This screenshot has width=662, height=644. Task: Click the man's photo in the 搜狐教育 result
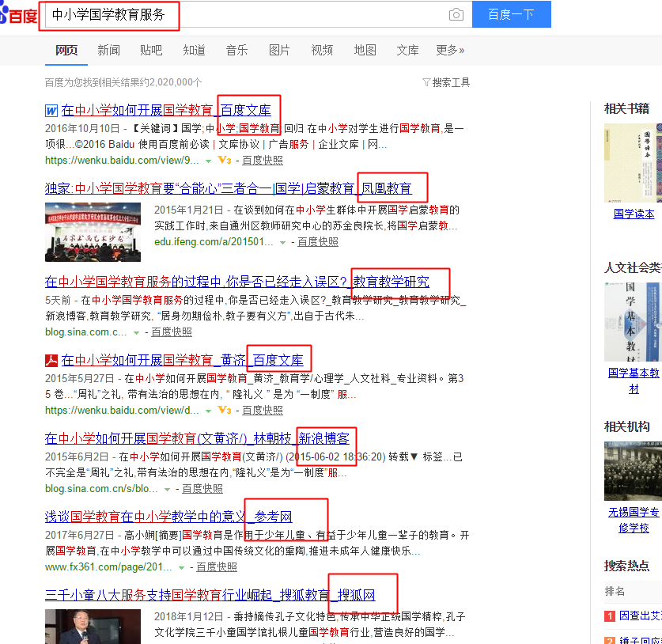click(76, 626)
